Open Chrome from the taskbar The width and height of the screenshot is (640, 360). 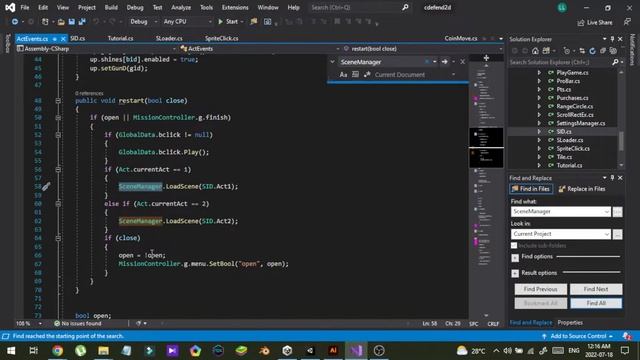(58, 351)
